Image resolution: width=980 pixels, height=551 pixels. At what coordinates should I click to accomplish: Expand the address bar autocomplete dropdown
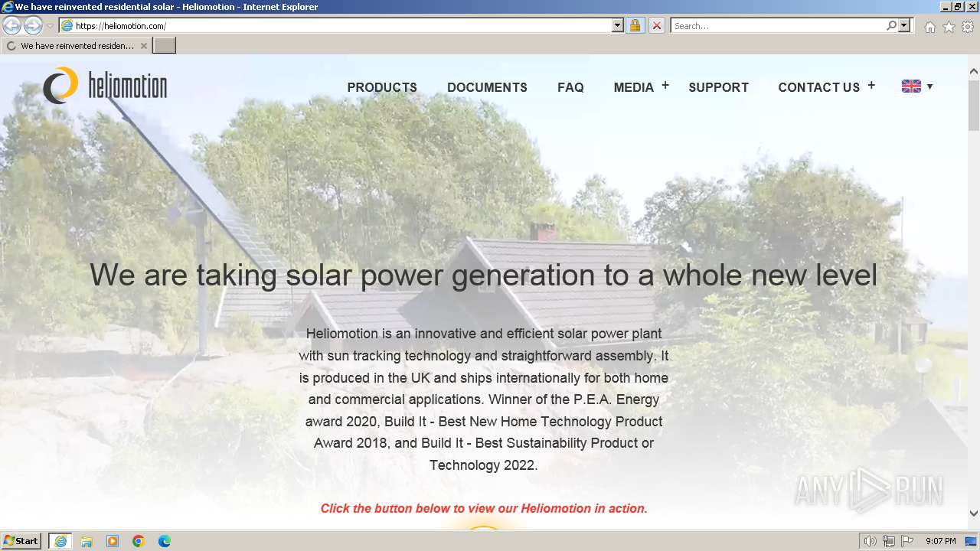[618, 26]
